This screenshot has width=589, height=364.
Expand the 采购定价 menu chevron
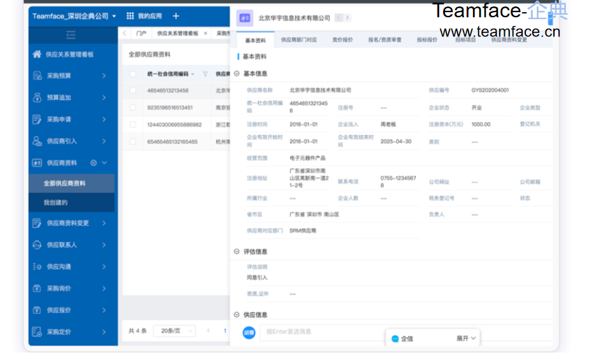[x=104, y=332]
